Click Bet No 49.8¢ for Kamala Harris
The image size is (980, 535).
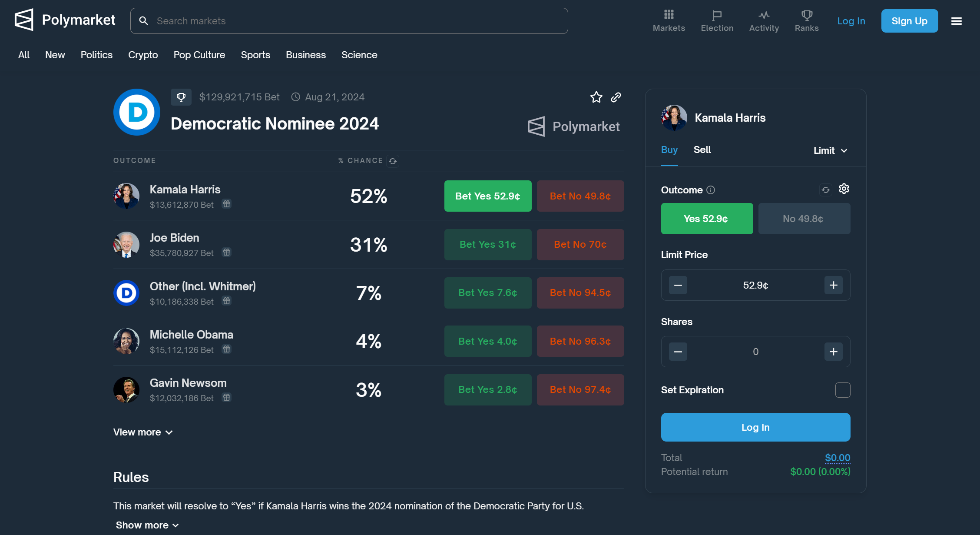(x=580, y=196)
